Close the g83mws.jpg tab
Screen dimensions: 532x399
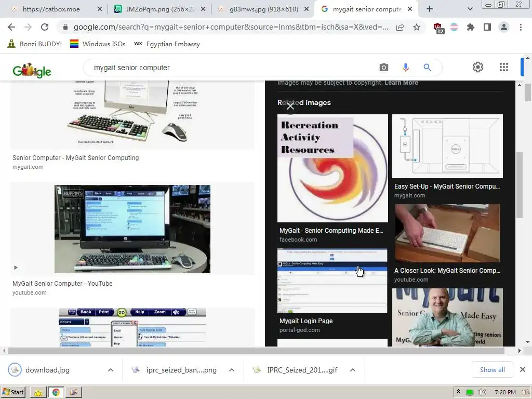click(307, 9)
